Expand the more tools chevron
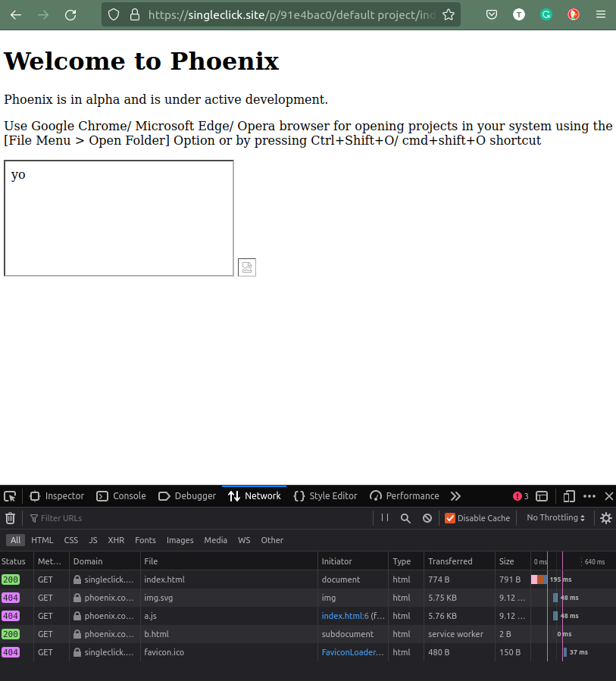This screenshot has width=616, height=681. (x=455, y=496)
